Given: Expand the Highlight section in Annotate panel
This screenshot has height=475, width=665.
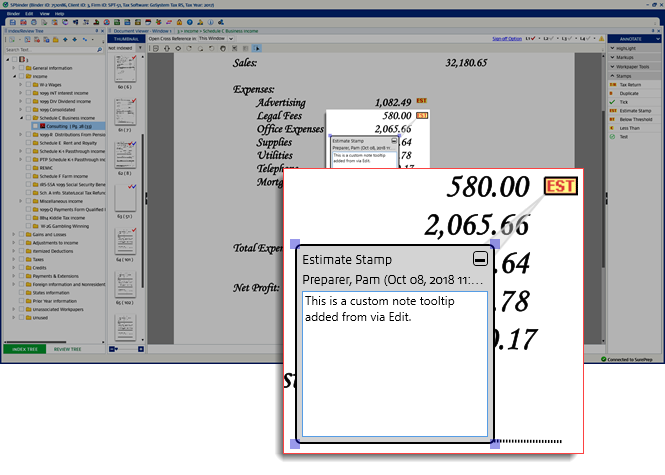Looking at the screenshot, I should pyautogui.click(x=634, y=48).
